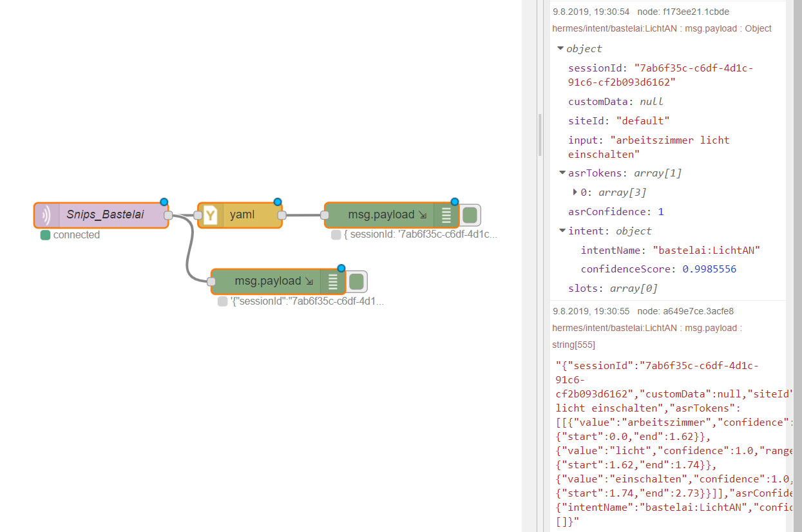The width and height of the screenshot is (802, 532).
Task: Select the yaml node label
Action: click(242, 215)
